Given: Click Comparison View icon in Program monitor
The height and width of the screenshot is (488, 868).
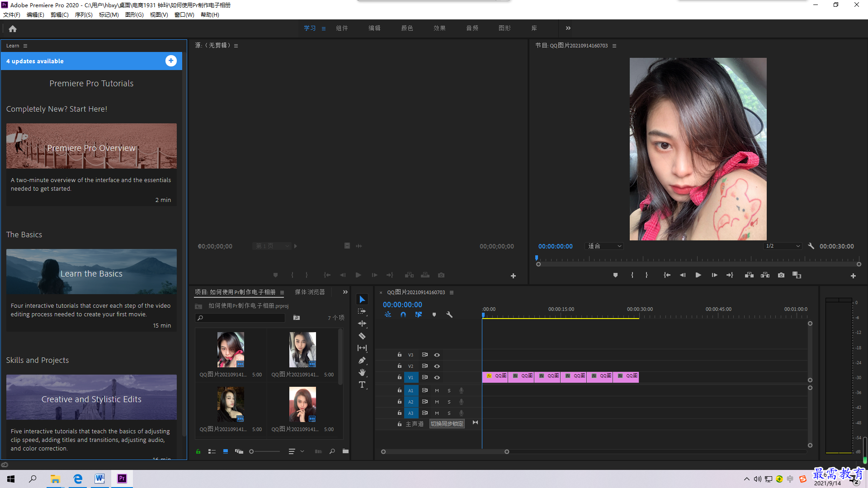Looking at the screenshot, I should tap(797, 275).
